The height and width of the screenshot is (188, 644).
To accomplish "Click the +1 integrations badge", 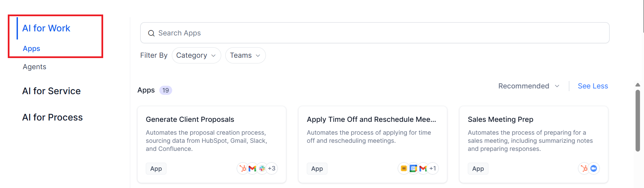I will (x=433, y=168).
